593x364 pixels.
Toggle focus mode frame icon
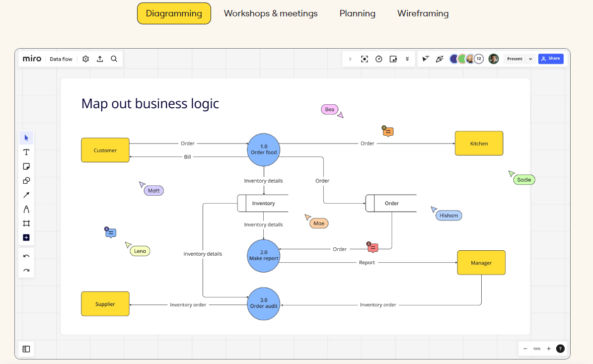tap(365, 59)
